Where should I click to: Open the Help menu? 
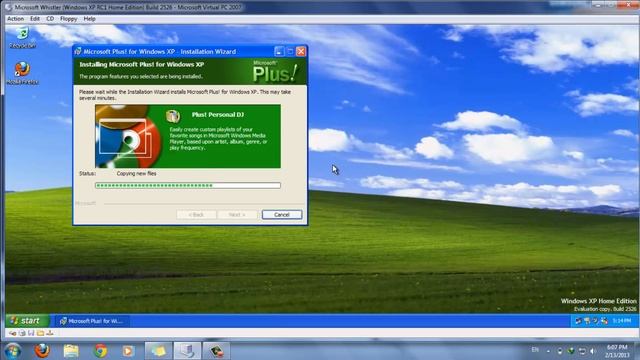(89, 19)
